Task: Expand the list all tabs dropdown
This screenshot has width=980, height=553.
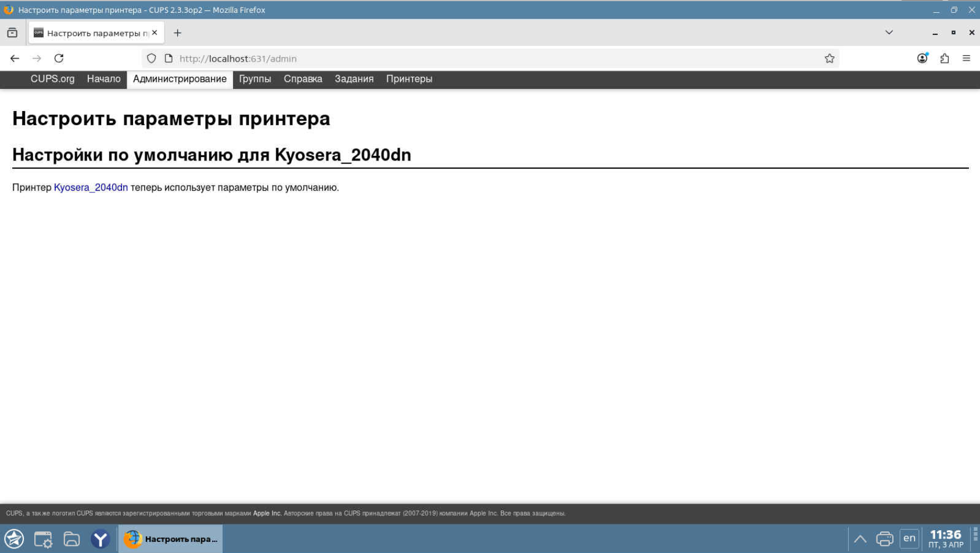Action: pos(888,33)
